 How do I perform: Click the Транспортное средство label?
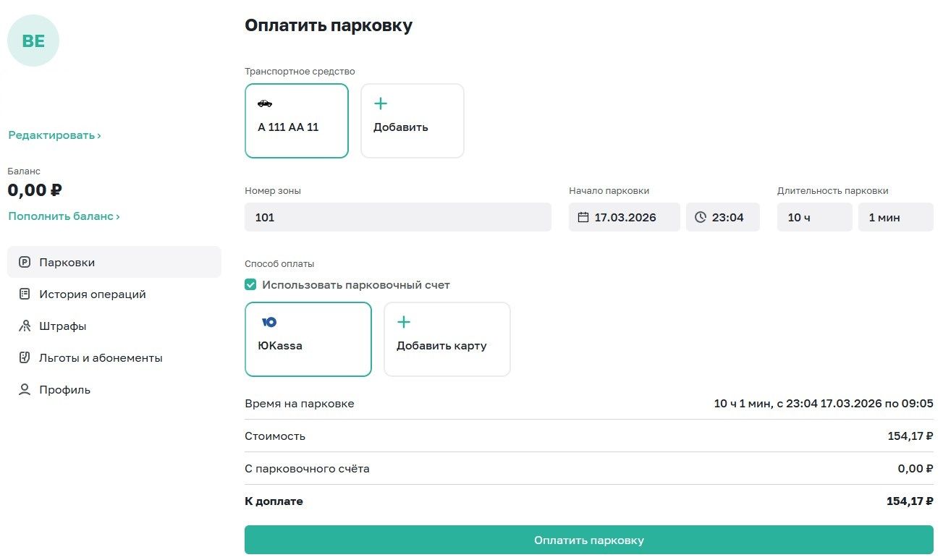pyautogui.click(x=300, y=72)
